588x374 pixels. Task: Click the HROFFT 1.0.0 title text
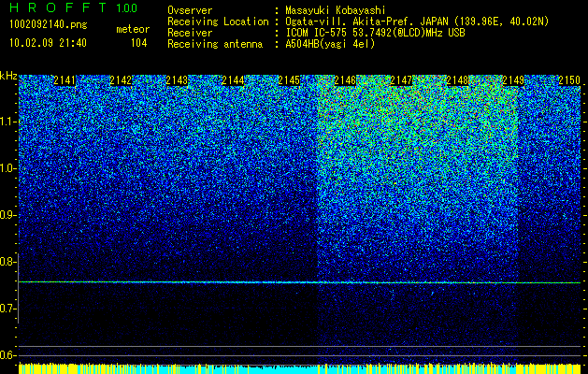pyautogui.click(x=73, y=7)
